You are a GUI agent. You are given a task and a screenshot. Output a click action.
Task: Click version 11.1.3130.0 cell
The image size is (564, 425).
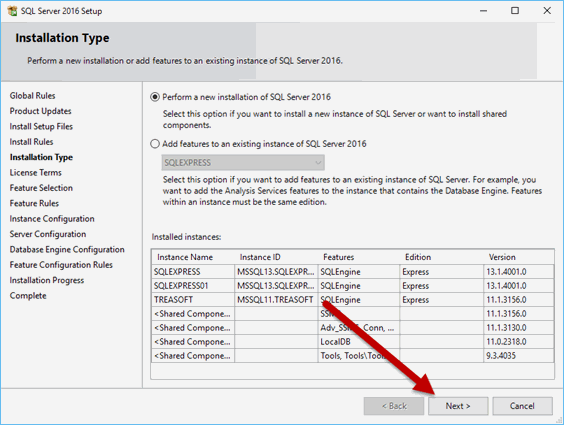[519, 328]
